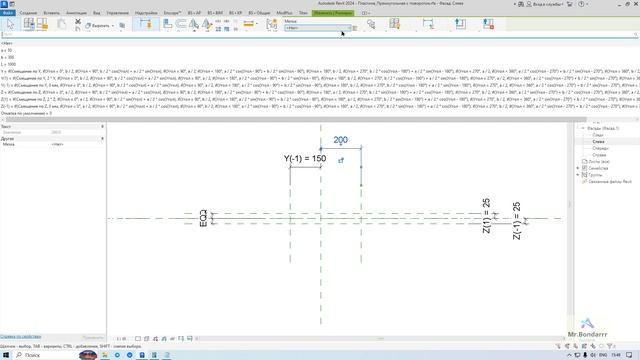This screenshot has height=360, width=640.
Task: Activate the dimension measure tool
Action: point(146,24)
